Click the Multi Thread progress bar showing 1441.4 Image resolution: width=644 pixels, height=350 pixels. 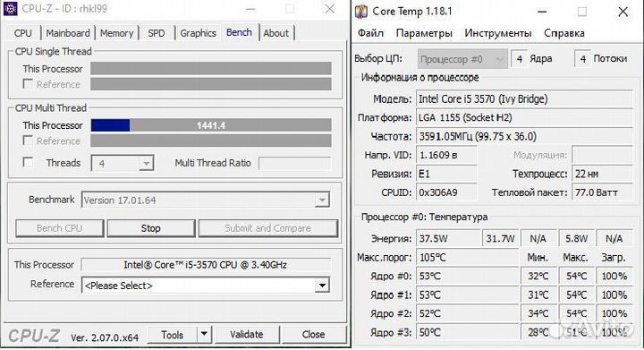211,125
